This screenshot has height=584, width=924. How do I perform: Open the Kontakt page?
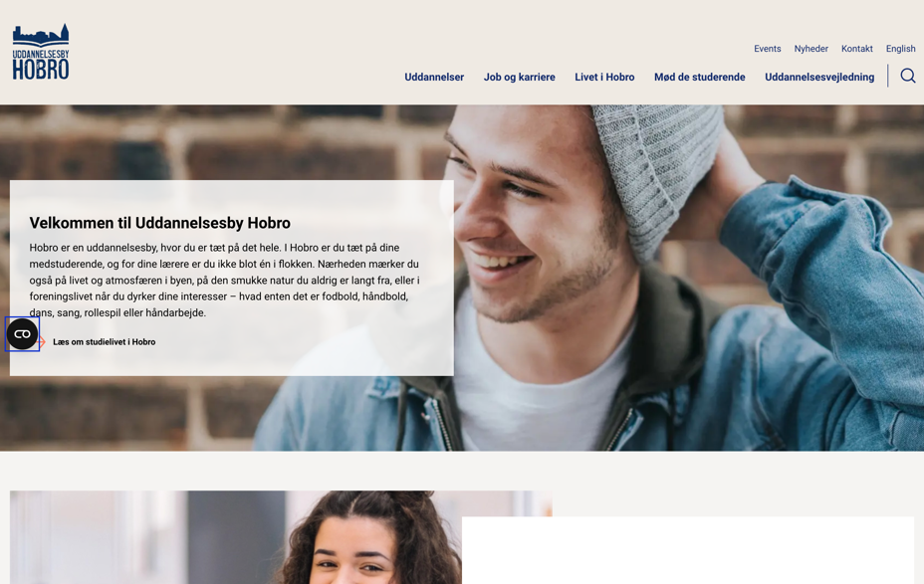click(857, 49)
